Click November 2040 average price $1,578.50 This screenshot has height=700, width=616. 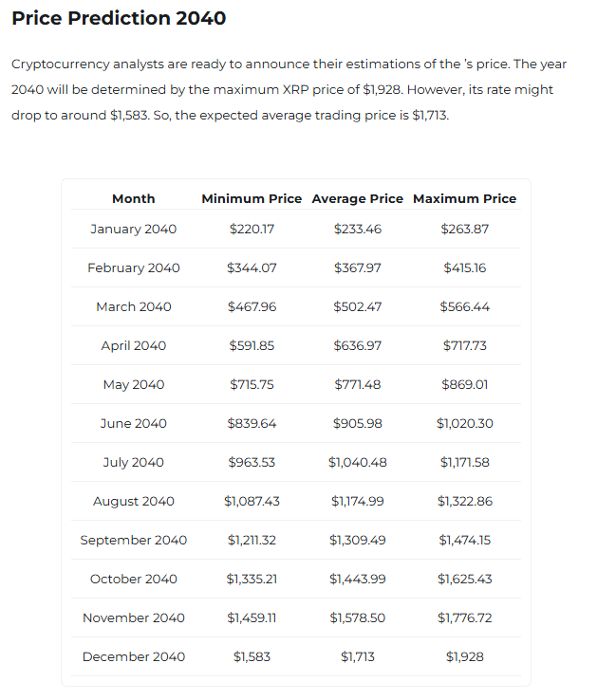coord(357,617)
